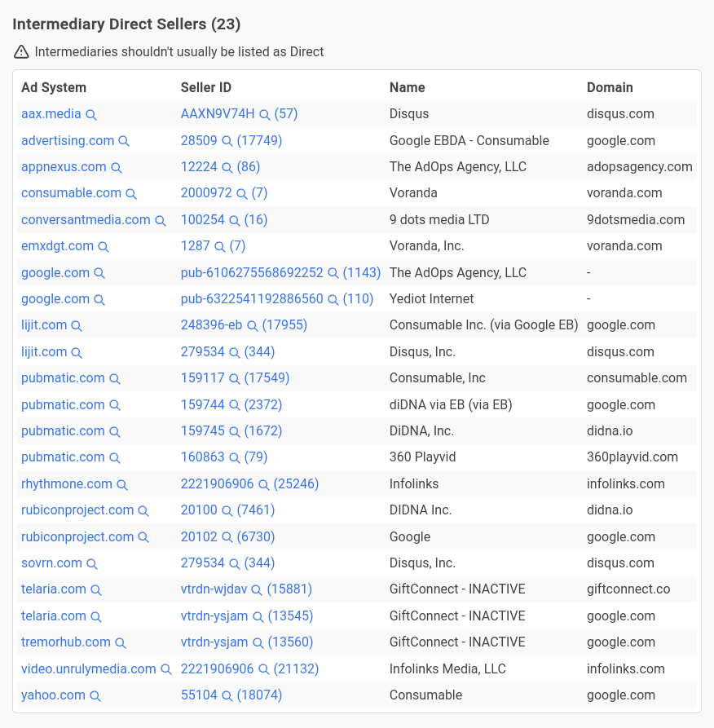The width and height of the screenshot is (714, 728).
Task: Click the magnifier after conversantmedia.com
Action: point(161,221)
